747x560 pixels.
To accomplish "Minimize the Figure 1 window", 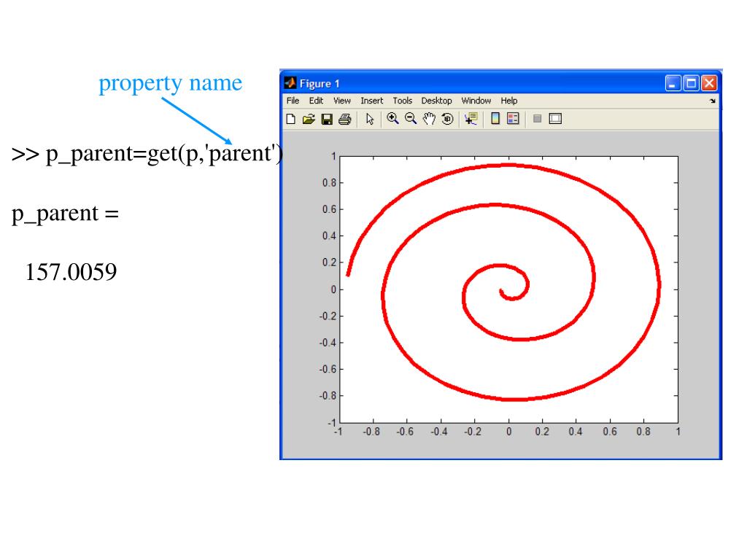I will (x=673, y=83).
